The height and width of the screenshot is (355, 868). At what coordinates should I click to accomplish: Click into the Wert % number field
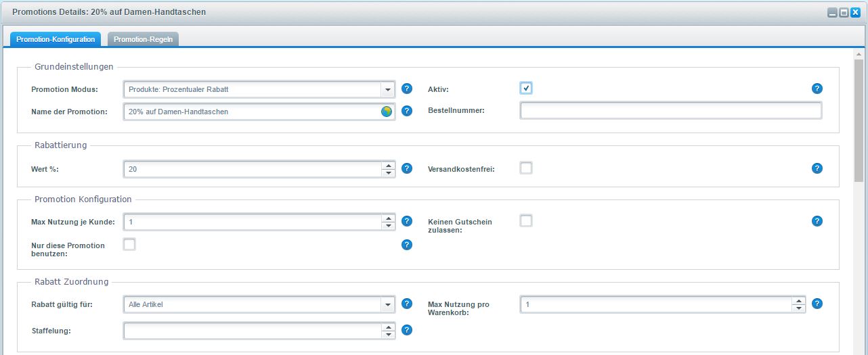coord(253,169)
